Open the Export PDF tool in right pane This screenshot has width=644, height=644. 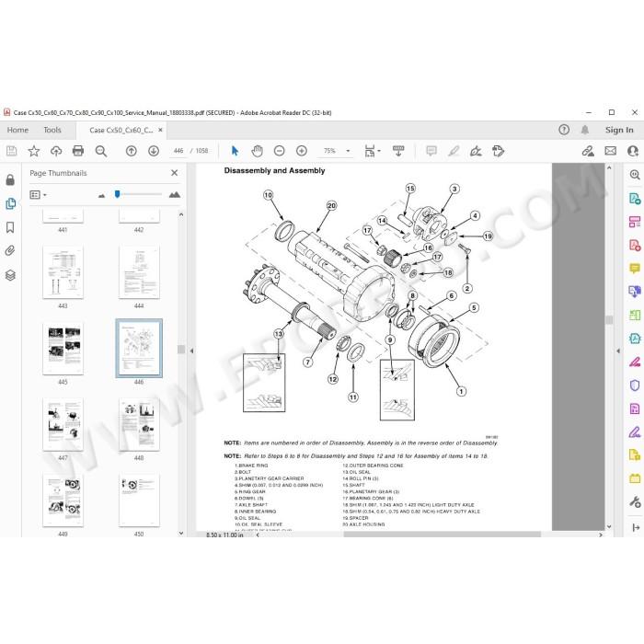pyautogui.click(x=635, y=199)
